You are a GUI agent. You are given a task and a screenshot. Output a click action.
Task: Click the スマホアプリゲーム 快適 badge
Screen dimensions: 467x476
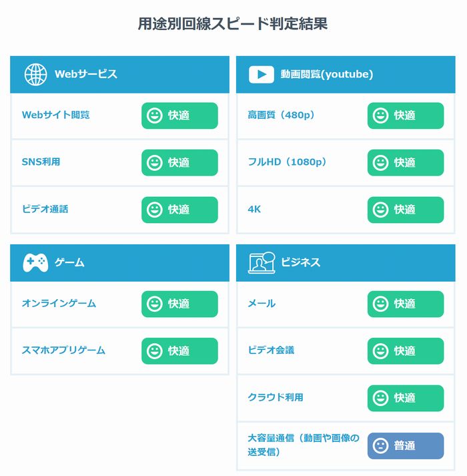179,351
